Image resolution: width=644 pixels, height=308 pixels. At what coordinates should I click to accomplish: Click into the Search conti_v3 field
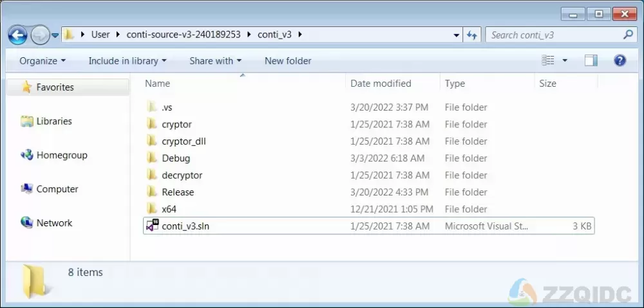pos(554,35)
